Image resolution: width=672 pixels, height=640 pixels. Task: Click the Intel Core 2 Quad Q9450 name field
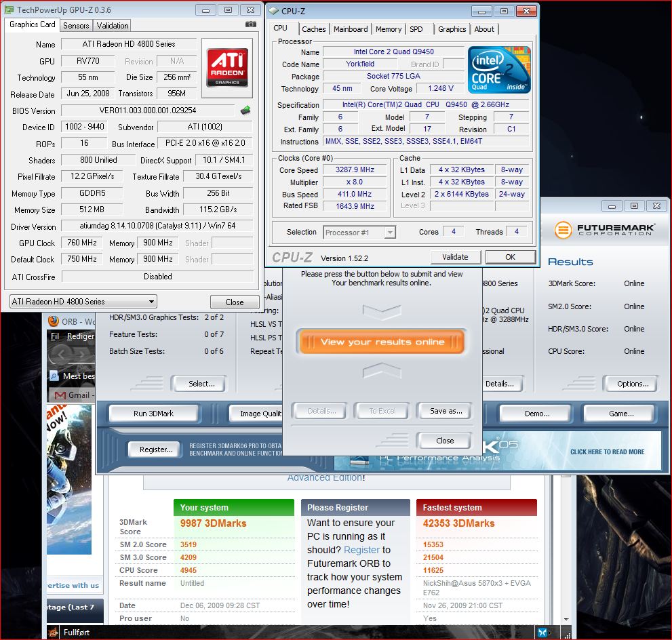393,52
